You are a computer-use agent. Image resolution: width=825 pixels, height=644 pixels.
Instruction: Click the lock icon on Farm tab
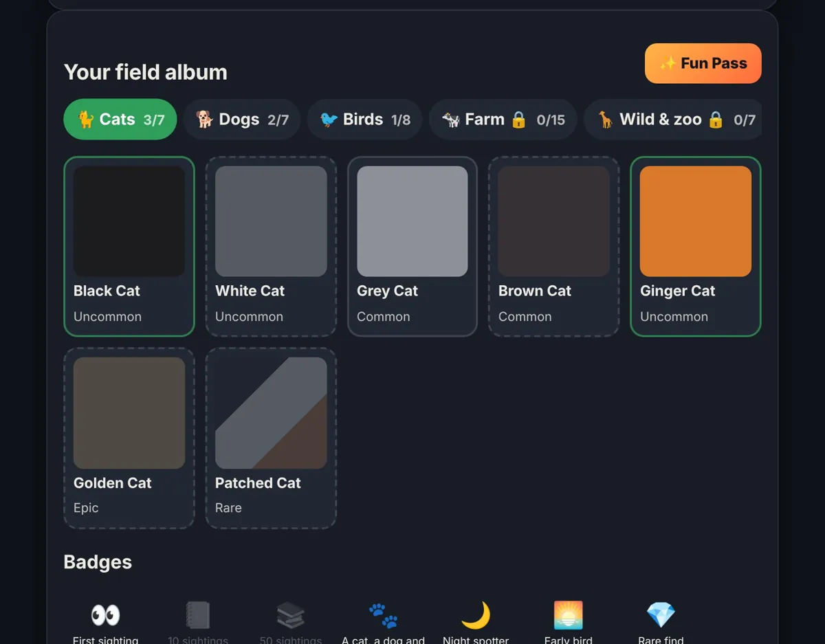(x=518, y=120)
